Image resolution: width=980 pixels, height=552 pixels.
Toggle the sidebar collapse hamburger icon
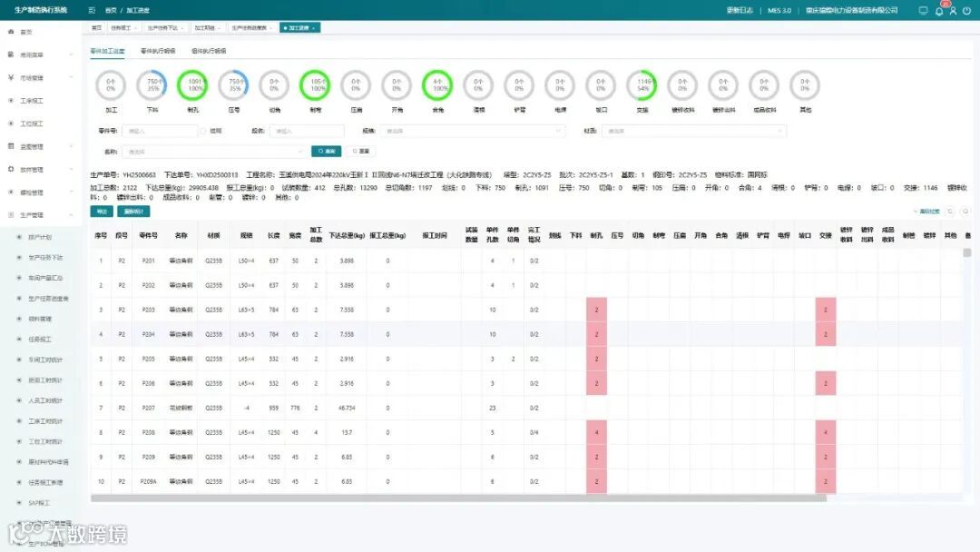92,10
